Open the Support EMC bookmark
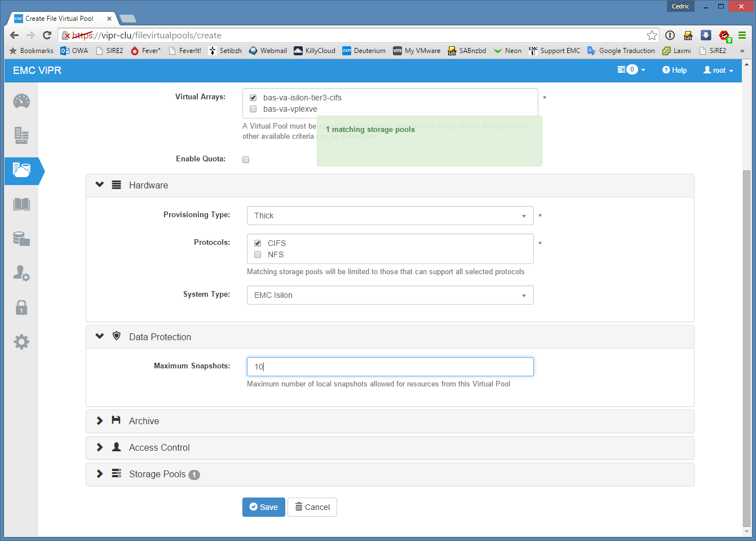This screenshot has height=541, width=756. [x=555, y=51]
